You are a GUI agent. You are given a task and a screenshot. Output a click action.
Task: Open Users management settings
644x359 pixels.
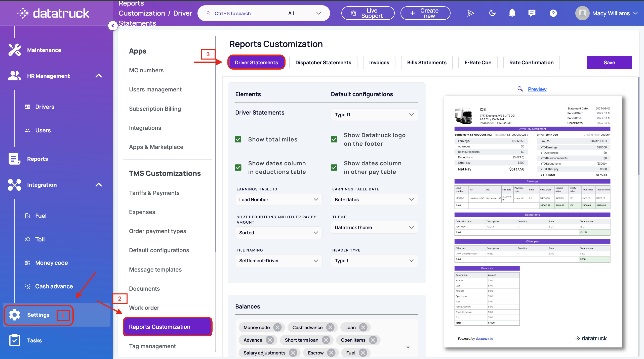click(x=155, y=89)
